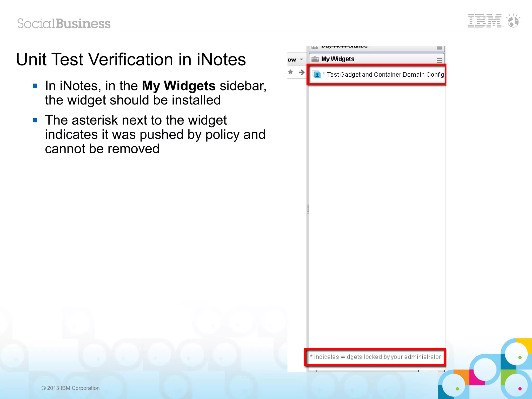Select the My Widgets panel header
This screenshot has width=532, height=399.
tap(377, 59)
